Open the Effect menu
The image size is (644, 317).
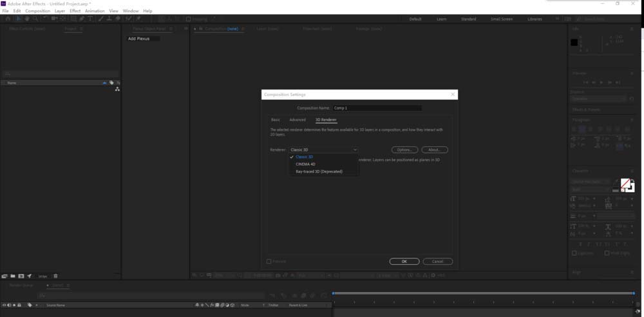[75, 11]
